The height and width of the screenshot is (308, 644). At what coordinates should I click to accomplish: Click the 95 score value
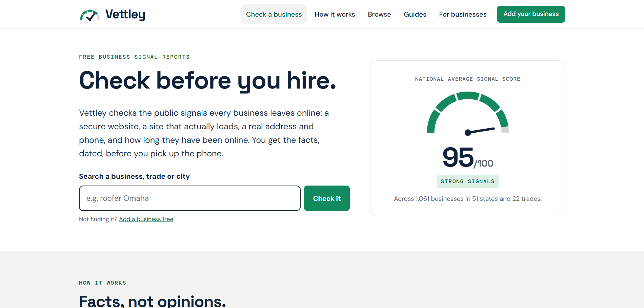(x=458, y=157)
